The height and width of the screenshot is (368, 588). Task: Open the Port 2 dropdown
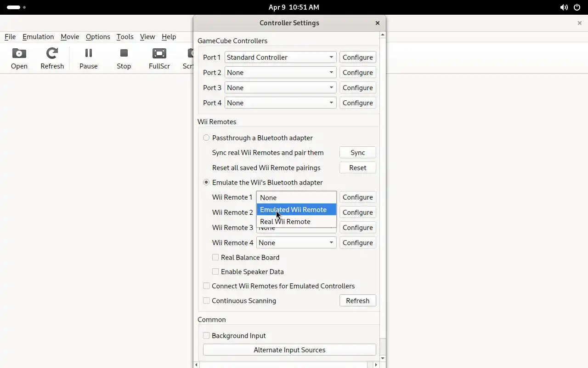tap(280, 72)
